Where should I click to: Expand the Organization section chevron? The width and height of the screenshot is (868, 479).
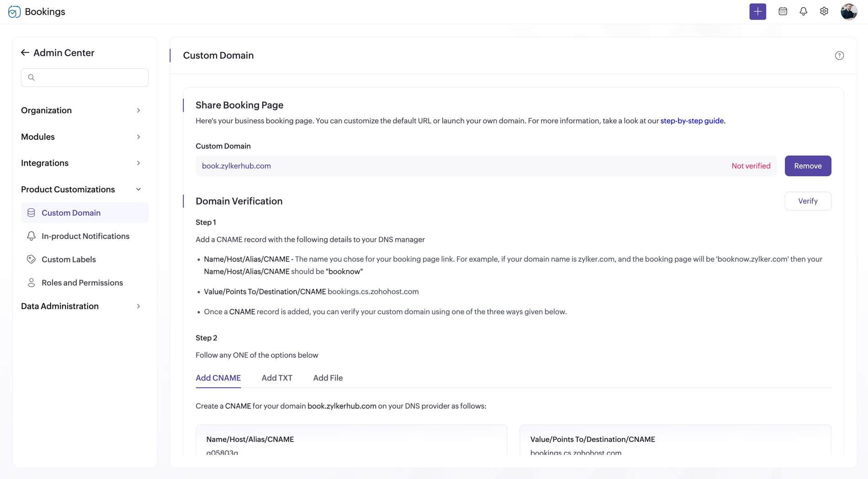[138, 111]
